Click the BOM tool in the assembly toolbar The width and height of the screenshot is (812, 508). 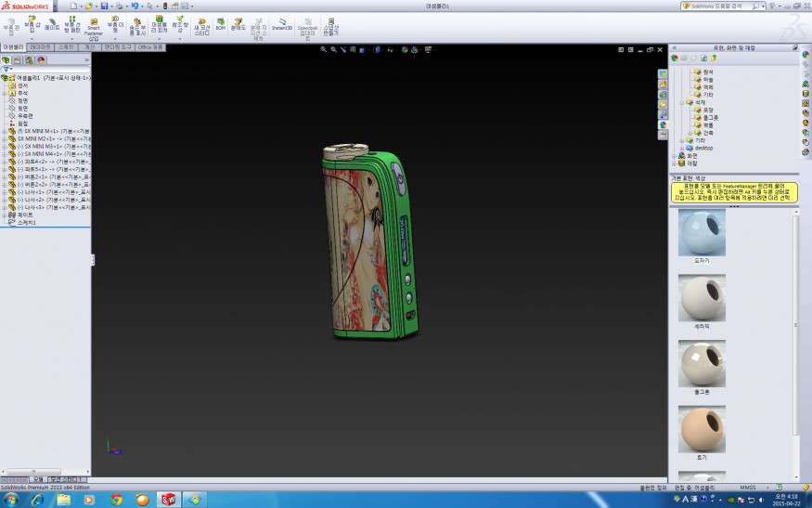click(x=221, y=24)
